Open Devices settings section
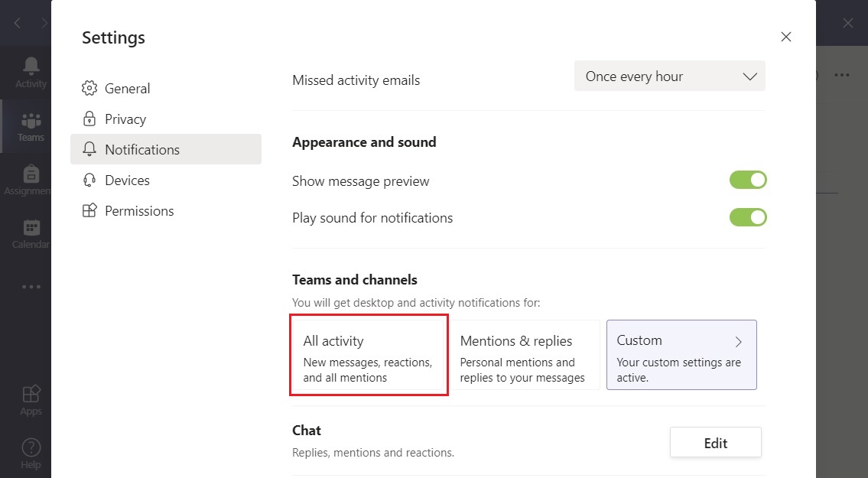868x478 pixels. point(165,180)
